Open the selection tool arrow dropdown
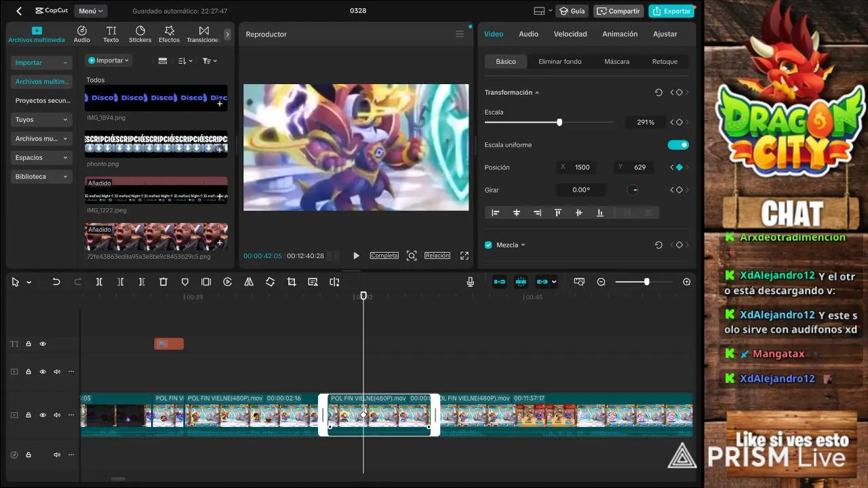This screenshot has height=488, width=868. (29, 283)
